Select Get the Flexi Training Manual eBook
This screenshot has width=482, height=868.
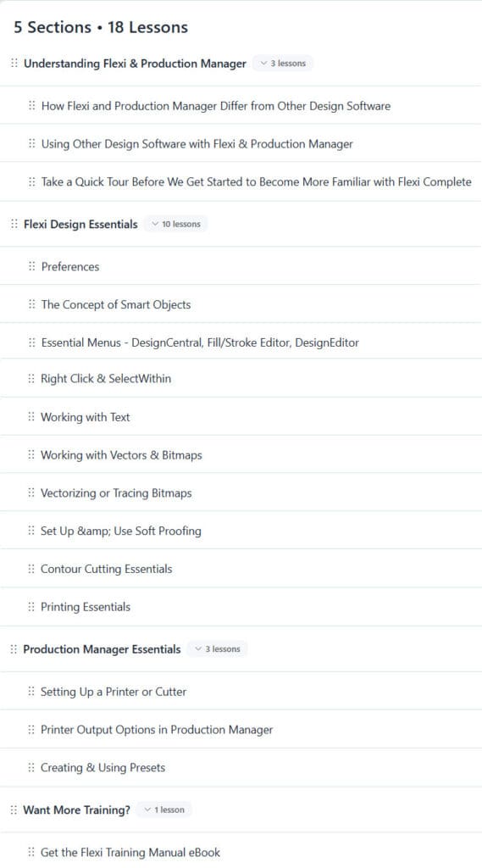pyautogui.click(x=130, y=852)
